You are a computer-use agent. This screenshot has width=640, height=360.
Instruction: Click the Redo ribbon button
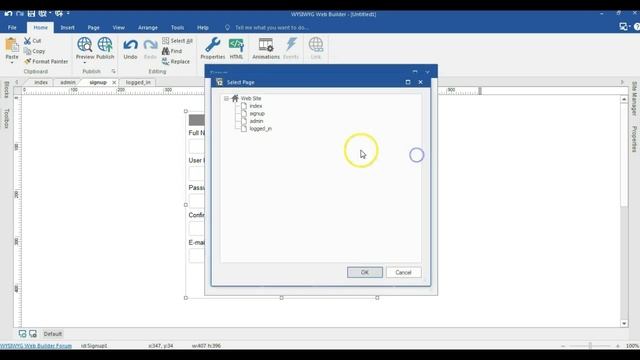[150, 49]
